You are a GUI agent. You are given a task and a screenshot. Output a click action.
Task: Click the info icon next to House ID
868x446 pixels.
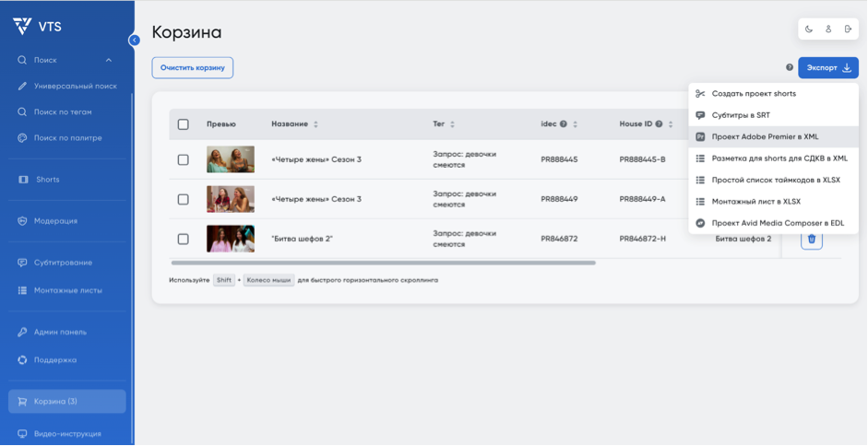pos(659,124)
